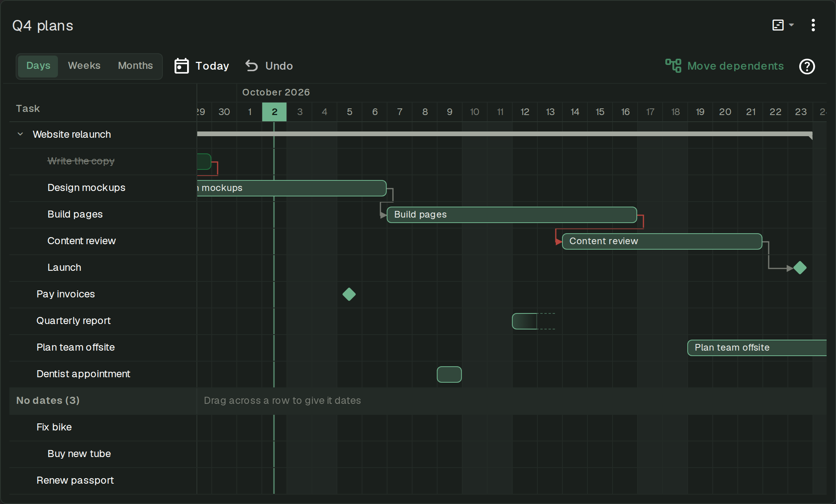
Task: Click the help question mark icon
Action: click(x=807, y=66)
